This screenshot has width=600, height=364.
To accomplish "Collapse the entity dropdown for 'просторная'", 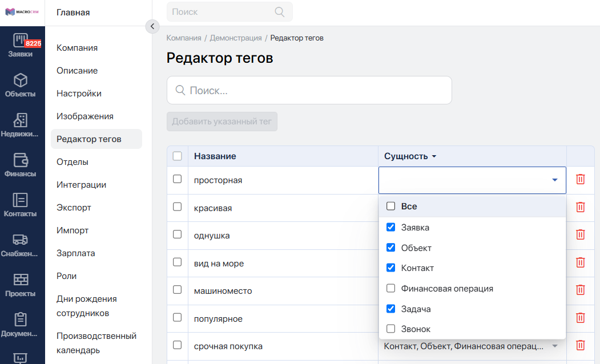I will (x=554, y=180).
